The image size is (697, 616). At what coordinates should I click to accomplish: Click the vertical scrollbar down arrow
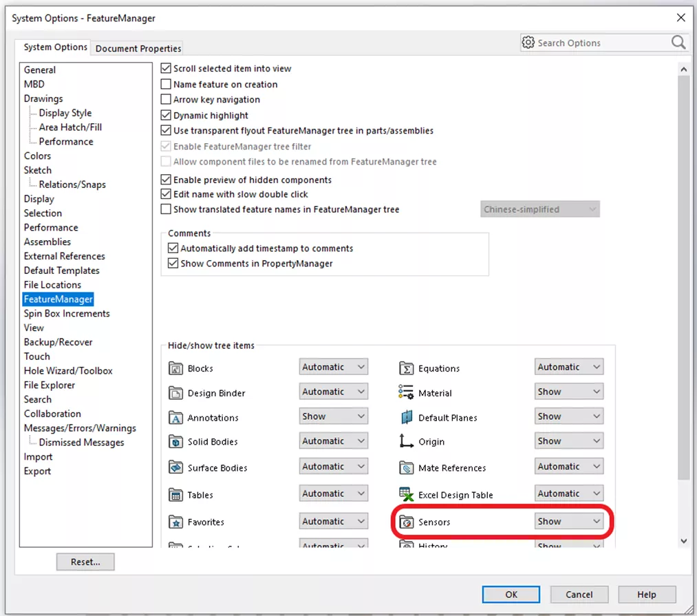[x=683, y=541]
